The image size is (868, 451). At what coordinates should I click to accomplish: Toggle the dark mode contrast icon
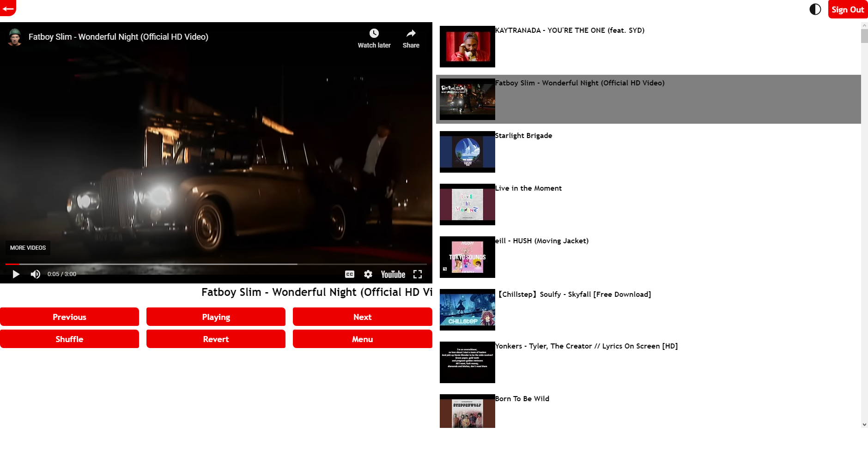(815, 9)
